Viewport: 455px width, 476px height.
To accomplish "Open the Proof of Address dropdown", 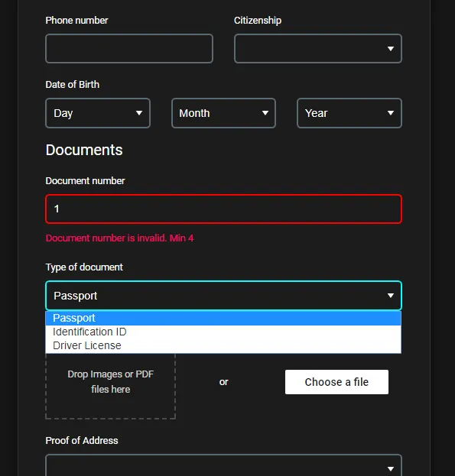I will pos(223,466).
